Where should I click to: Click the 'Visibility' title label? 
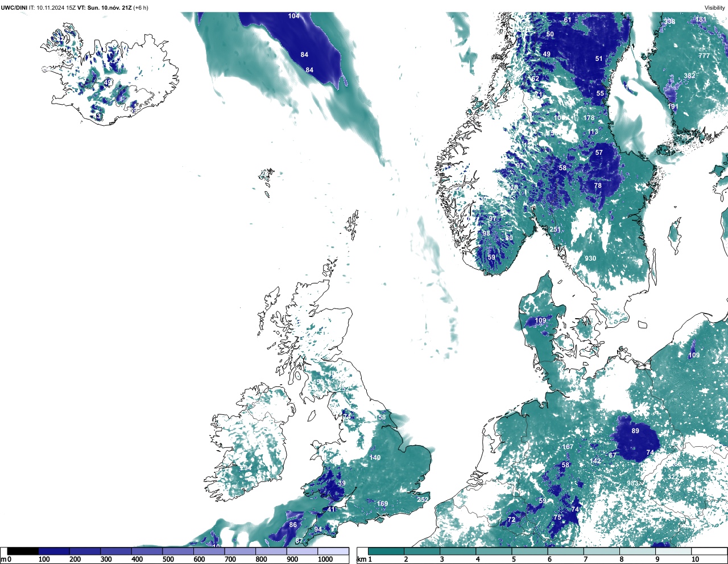click(x=715, y=7)
